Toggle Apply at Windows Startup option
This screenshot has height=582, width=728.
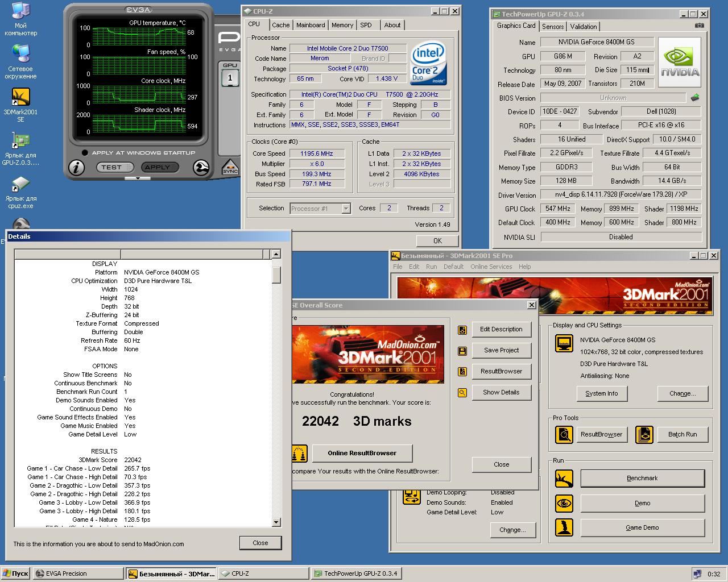pos(85,152)
